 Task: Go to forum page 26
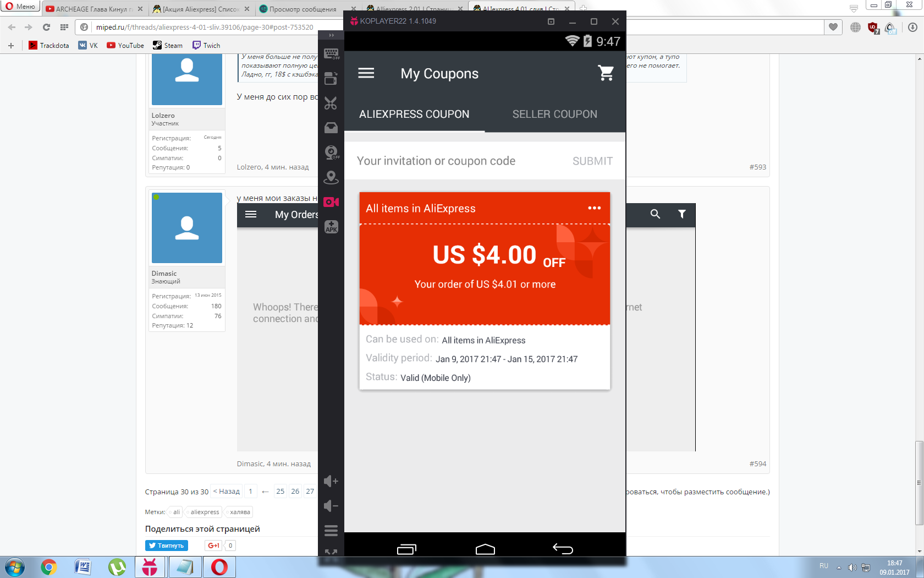[x=295, y=492]
